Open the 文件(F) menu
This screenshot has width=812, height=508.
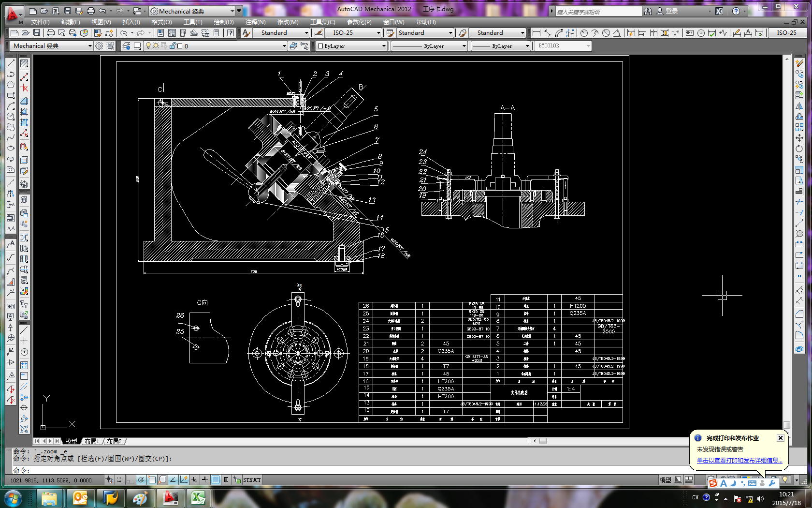click(x=40, y=22)
